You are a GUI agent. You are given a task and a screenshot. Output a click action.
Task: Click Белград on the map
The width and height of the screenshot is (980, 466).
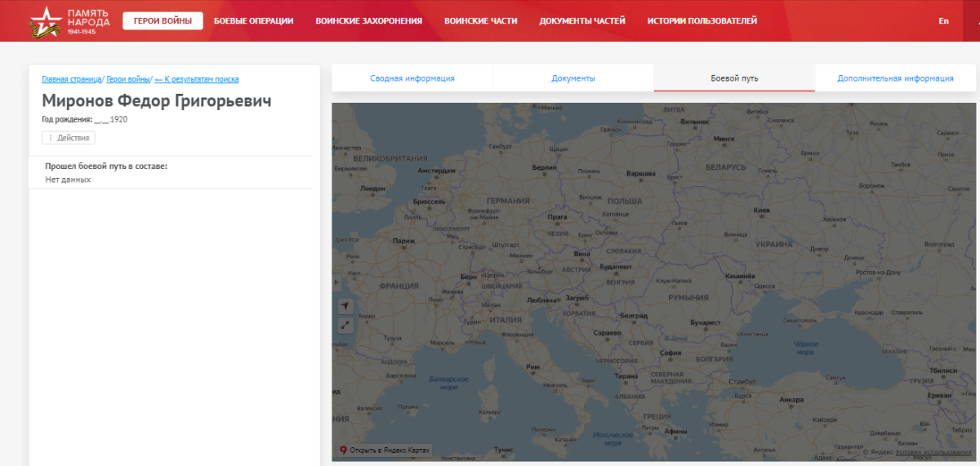(x=634, y=316)
